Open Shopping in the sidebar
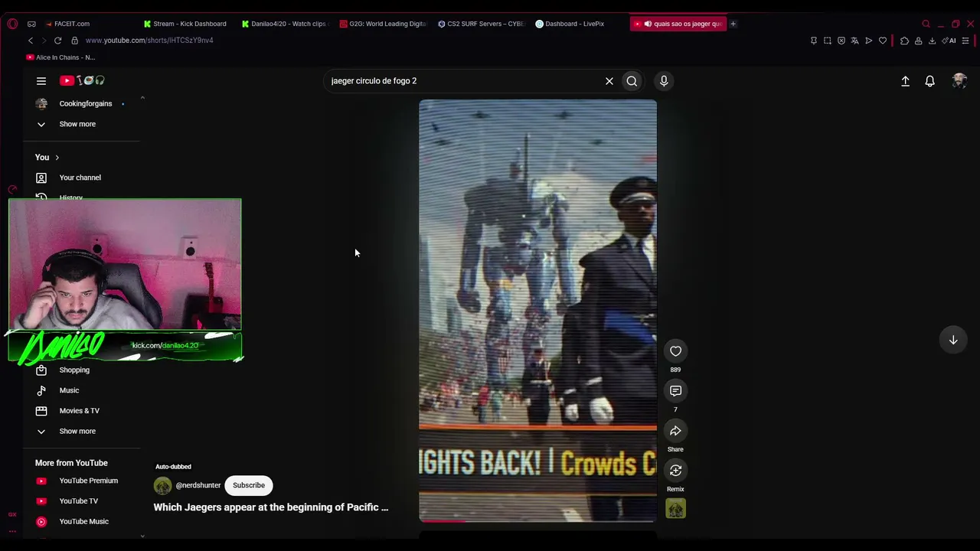Viewport: 980px width, 551px height. click(74, 370)
